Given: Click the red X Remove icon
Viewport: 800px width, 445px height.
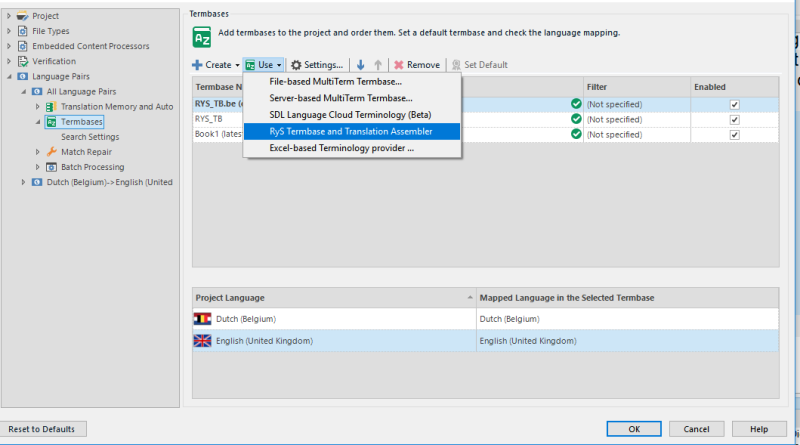Looking at the screenshot, I should [x=398, y=65].
